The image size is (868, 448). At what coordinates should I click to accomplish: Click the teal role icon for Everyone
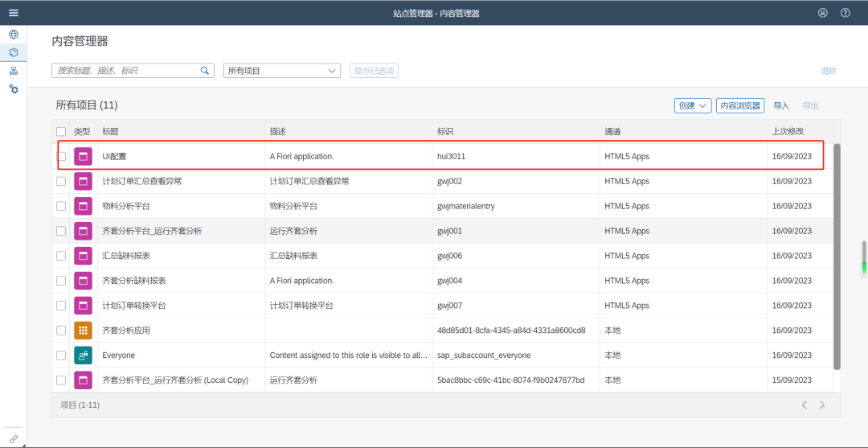83,355
